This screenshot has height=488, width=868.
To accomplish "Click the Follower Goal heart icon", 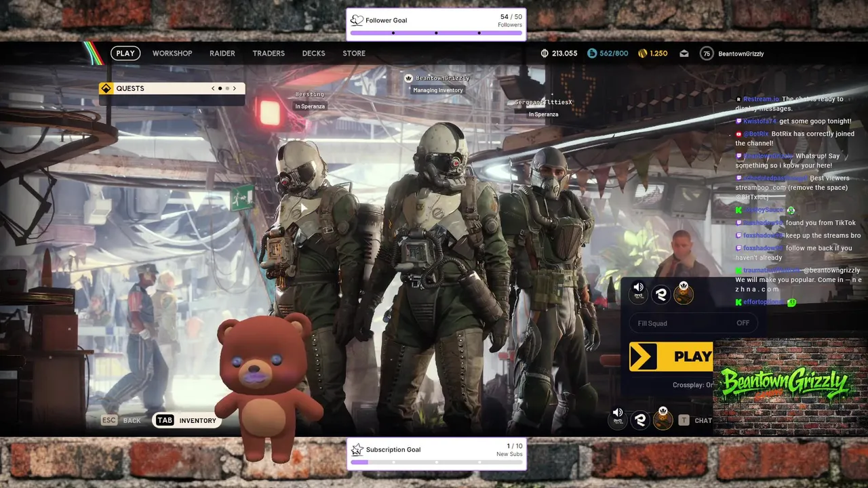I will click(x=357, y=20).
